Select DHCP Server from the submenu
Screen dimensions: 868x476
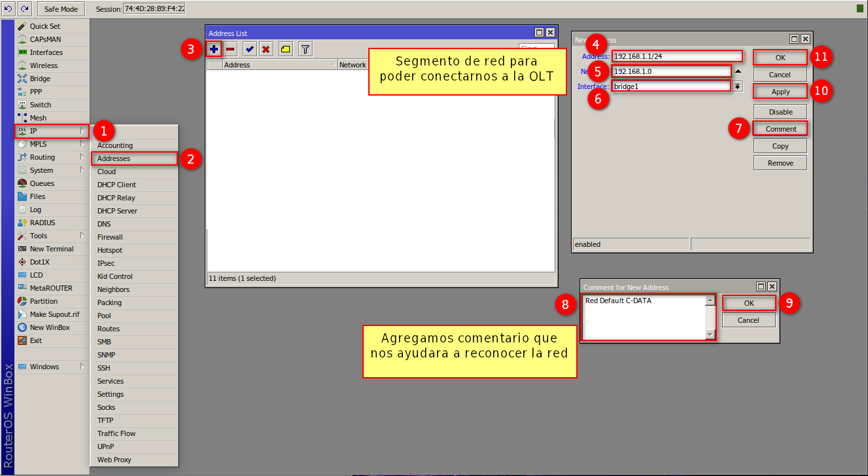click(117, 211)
